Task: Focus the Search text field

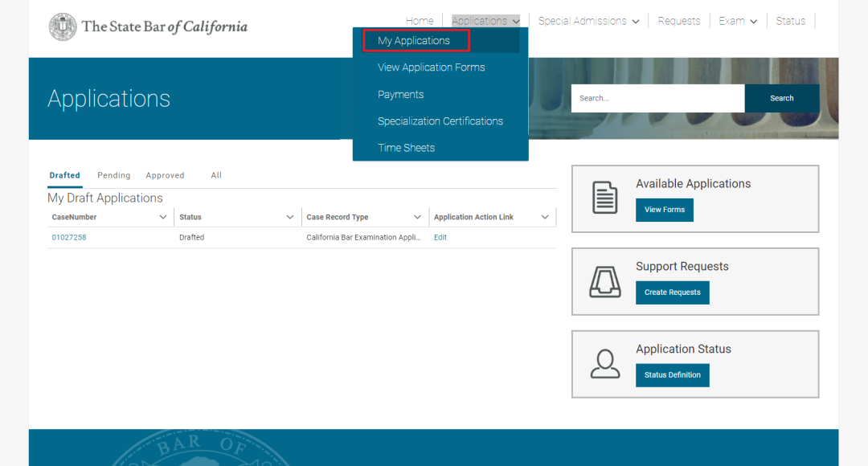Action: click(657, 98)
